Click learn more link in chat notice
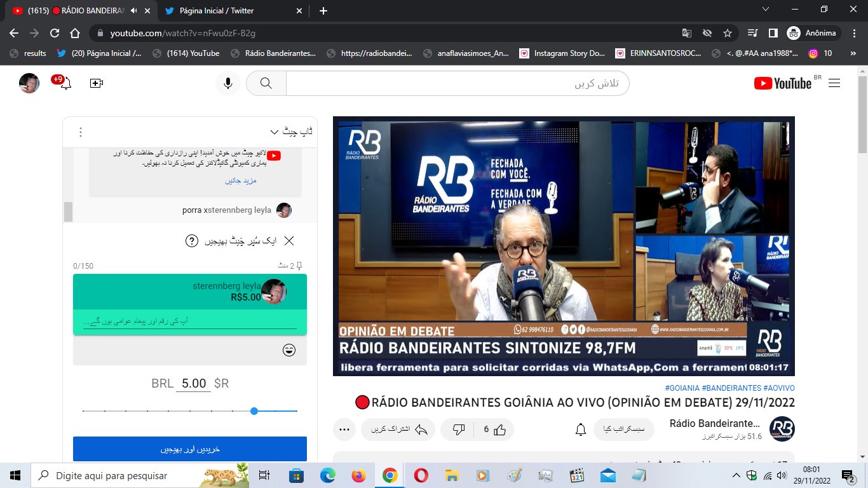This screenshot has height=488, width=868. 241,180
